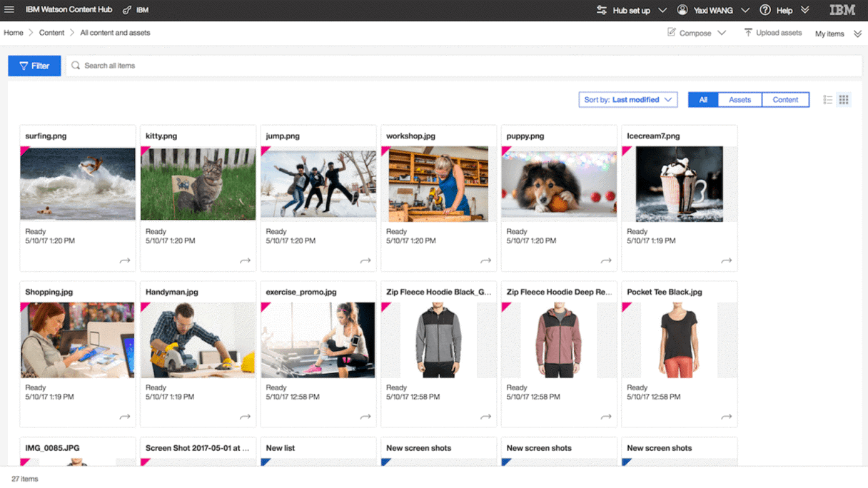Open the hamburger navigation menu

(9, 10)
